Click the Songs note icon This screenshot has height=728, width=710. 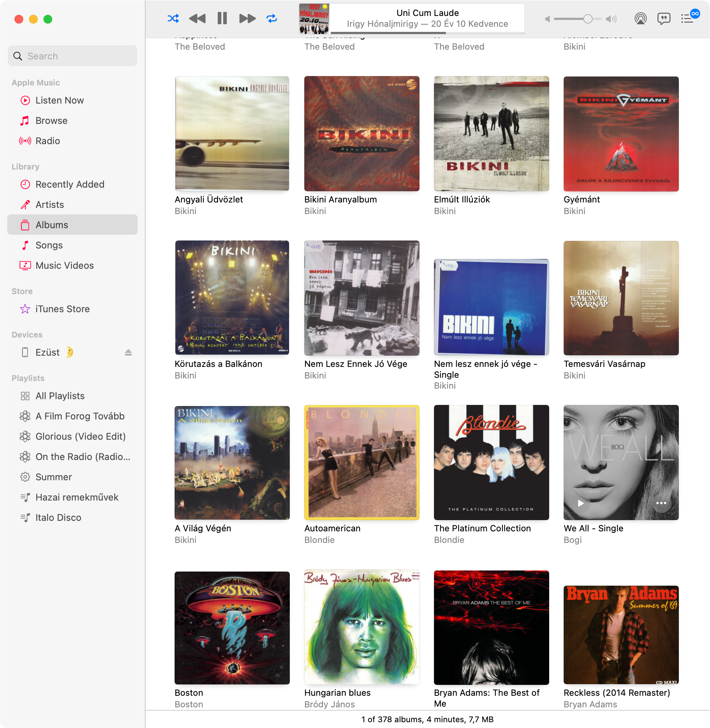(25, 245)
